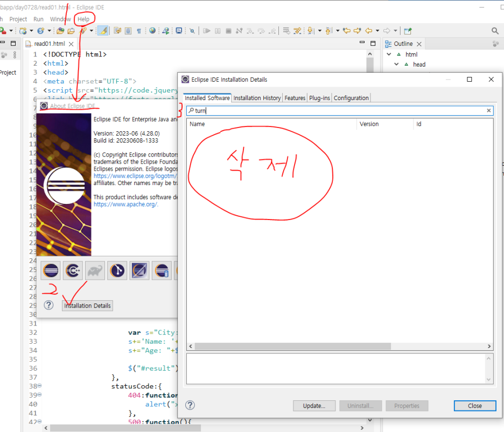Screen dimensions: 504x432
Task: Switch to the Installation History tab
Action: pyautogui.click(x=257, y=98)
